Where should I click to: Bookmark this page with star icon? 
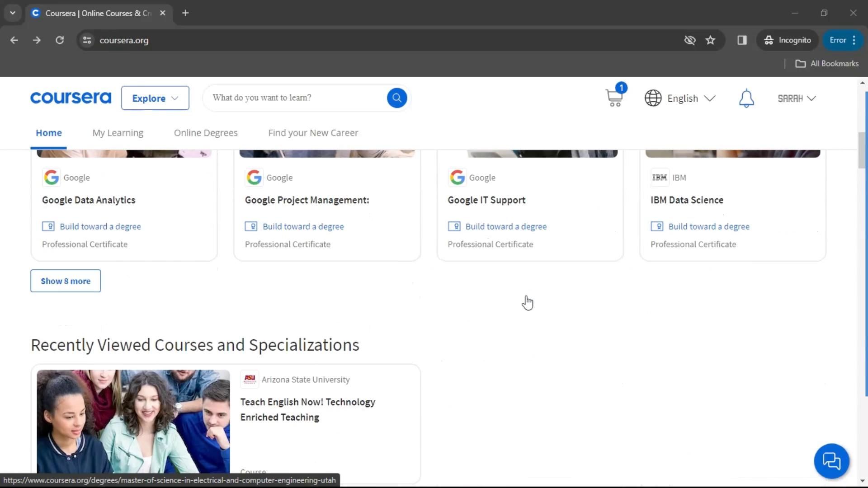[x=710, y=40]
